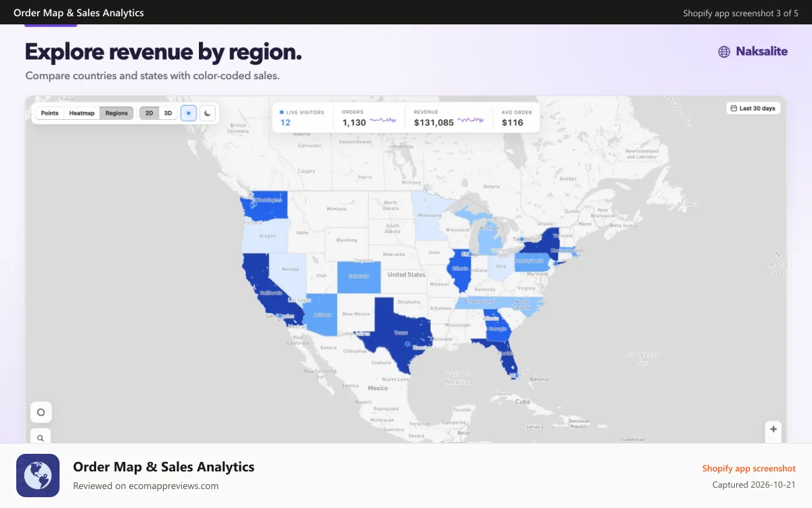
Task: Click the Live Visitors count 12
Action: coord(286,123)
